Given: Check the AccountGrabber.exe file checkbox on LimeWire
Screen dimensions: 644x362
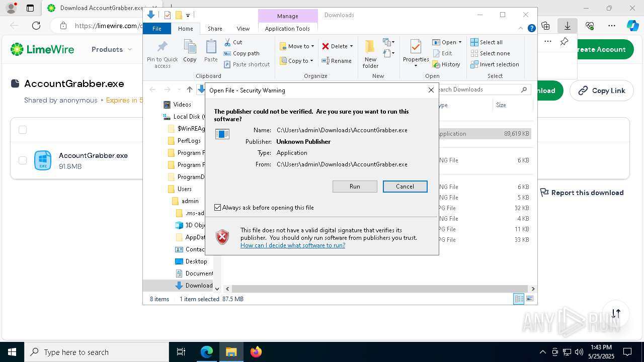Looking at the screenshot, I should pos(23,160).
